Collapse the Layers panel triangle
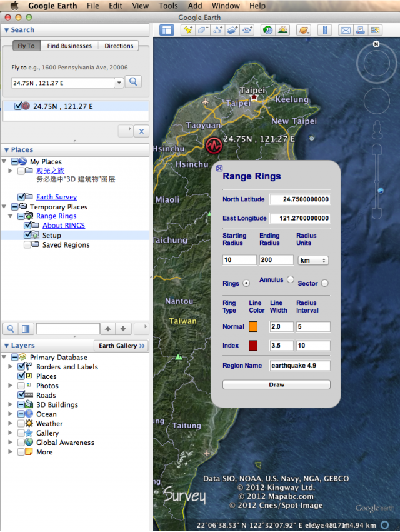The width and height of the screenshot is (400, 532). [x=6, y=346]
